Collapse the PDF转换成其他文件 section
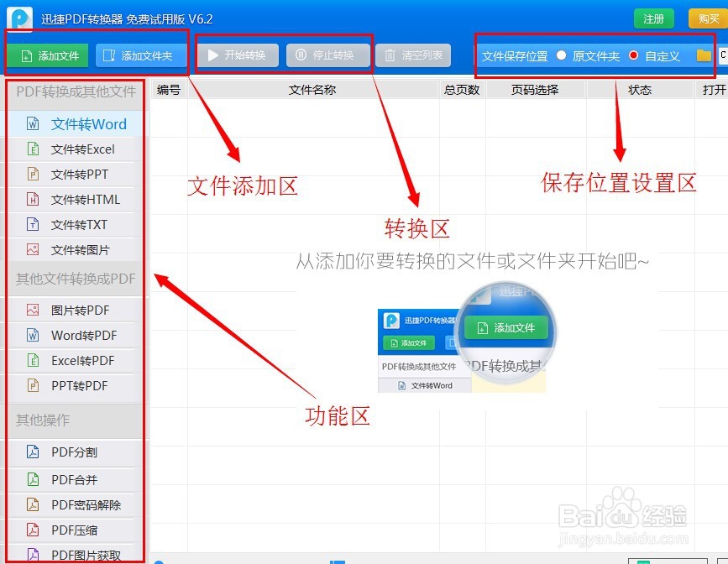This screenshot has width=728, height=564. (x=76, y=91)
